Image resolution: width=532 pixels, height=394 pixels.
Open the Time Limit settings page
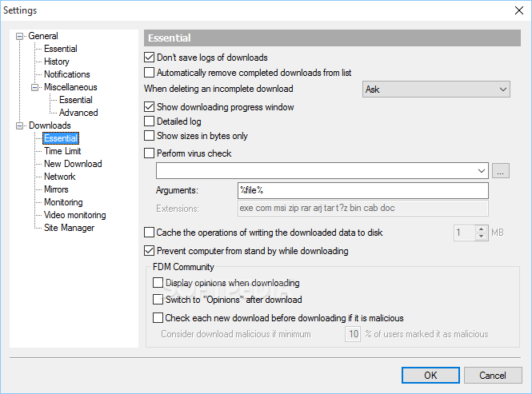pos(62,151)
